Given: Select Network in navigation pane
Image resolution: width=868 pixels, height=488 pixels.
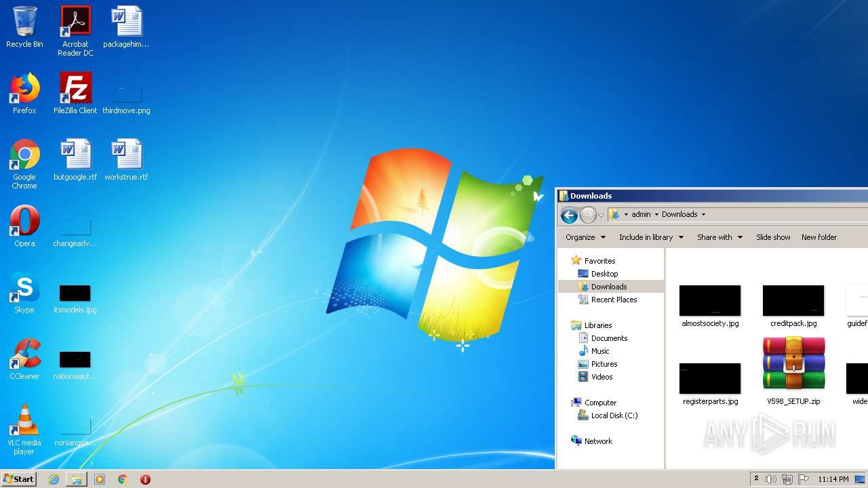Looking at the screenshot, I should click(x=598, y=441).
